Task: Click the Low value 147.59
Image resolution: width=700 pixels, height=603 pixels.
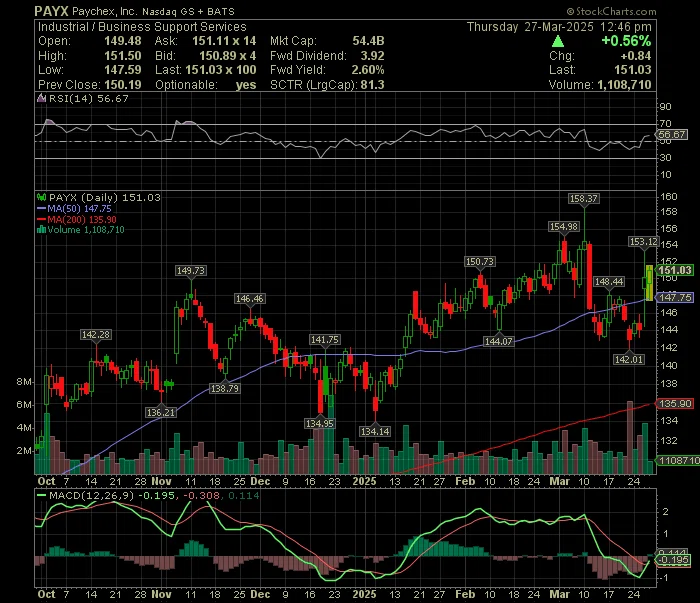Action: [123, 70]
